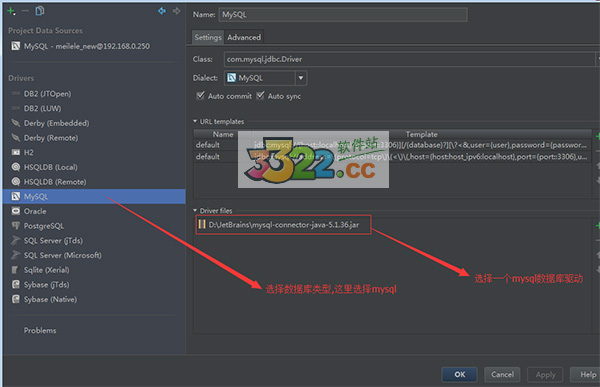
Task: Switch to the Advanced tab
Action: [244, 37]
